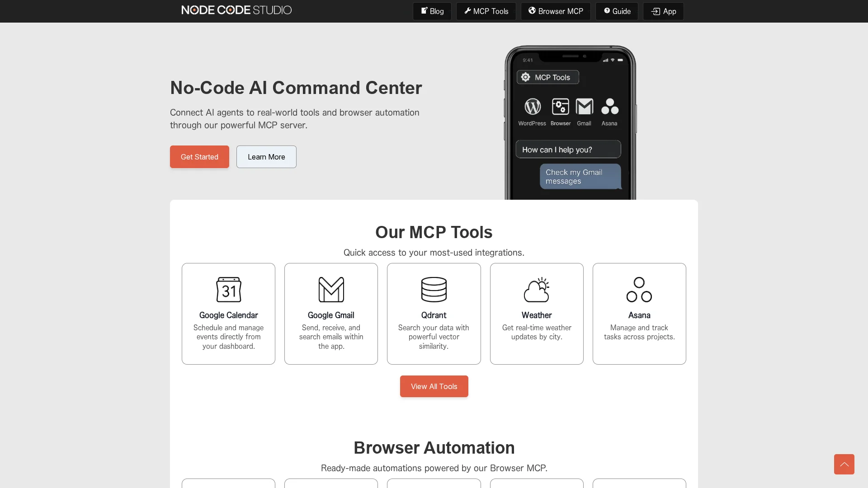
Task: Click the View All Tools button
Action: [434, 386]
